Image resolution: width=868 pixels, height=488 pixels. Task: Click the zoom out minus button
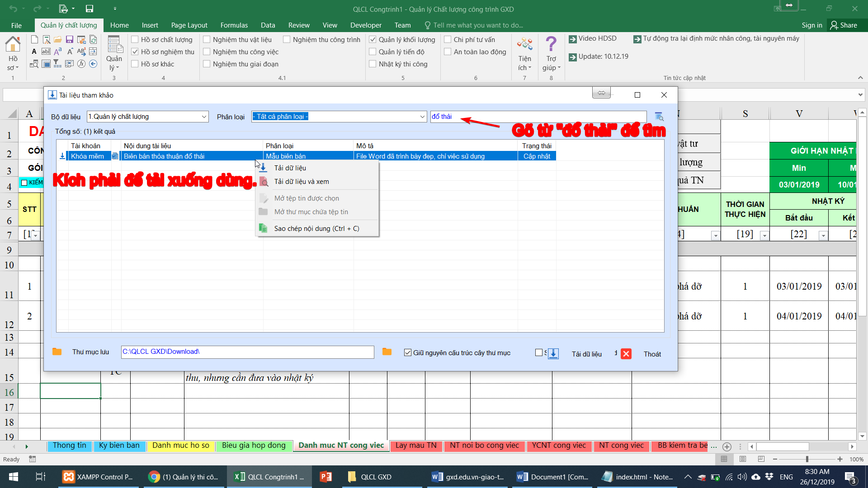tap(775, 459)
